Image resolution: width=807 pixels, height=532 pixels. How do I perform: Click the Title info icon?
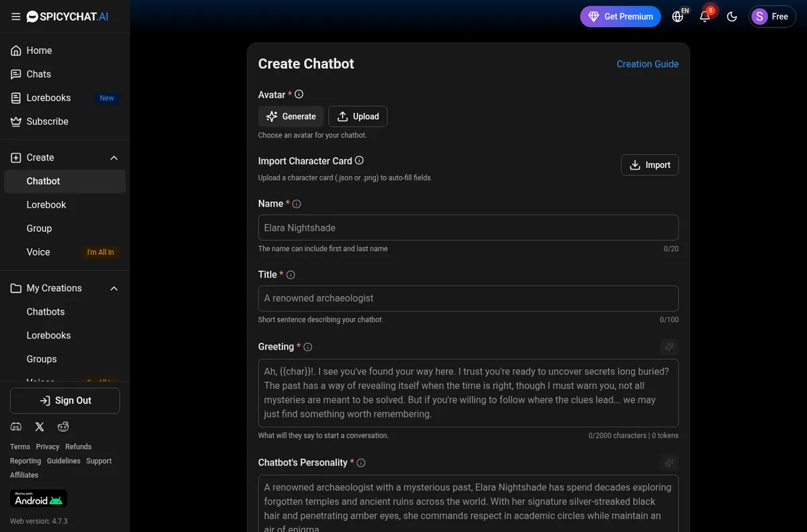click(291, 274)
